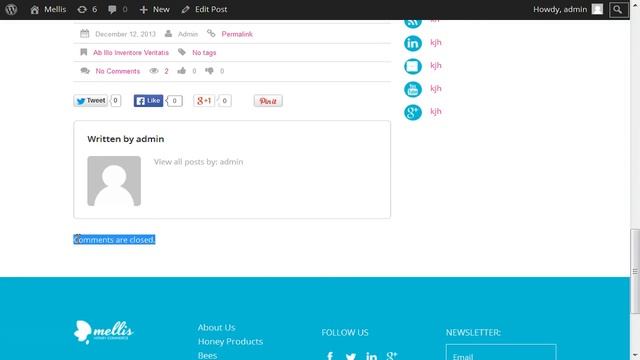This screenshot has height=360, width=640.
Task: Open the No Comments link
Action: pyautogui.click(x=118, y=71)
